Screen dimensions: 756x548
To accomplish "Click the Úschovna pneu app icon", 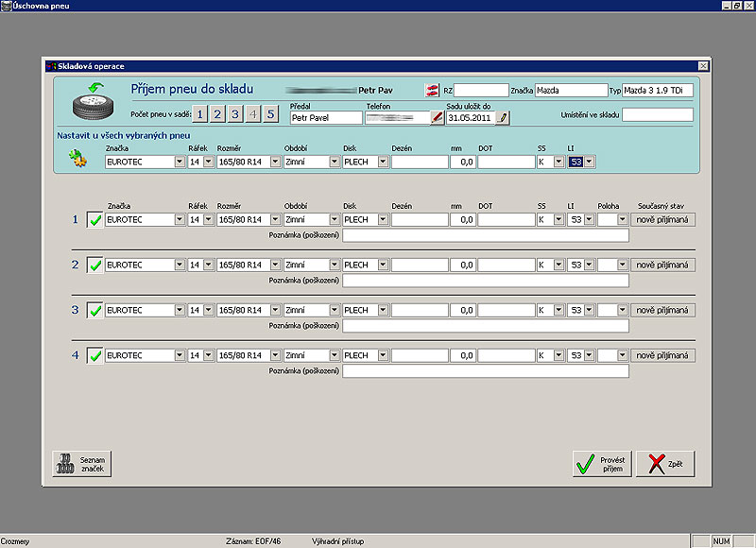I will [6, 6].
